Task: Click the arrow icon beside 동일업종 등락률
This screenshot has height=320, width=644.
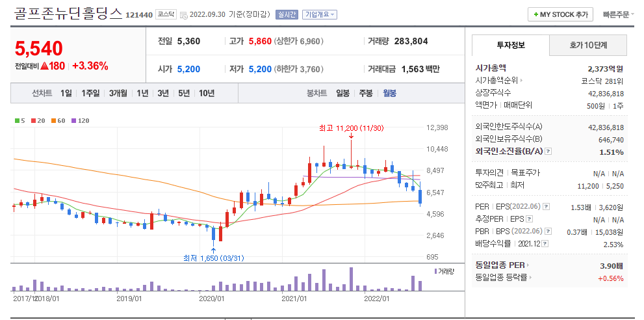Action: 531,278
